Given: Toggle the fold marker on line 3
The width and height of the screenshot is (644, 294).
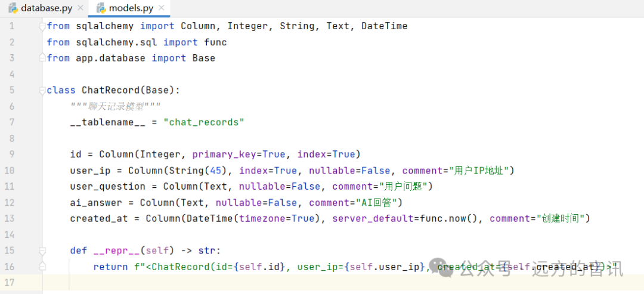Looking at the screenshot, I should [42, 58].
